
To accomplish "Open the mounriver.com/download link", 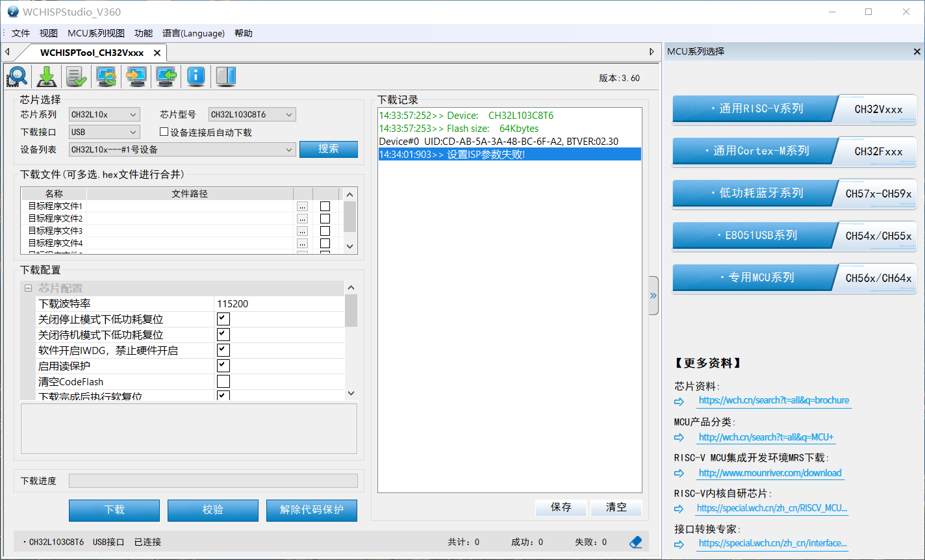I will [x=770, y=473].
